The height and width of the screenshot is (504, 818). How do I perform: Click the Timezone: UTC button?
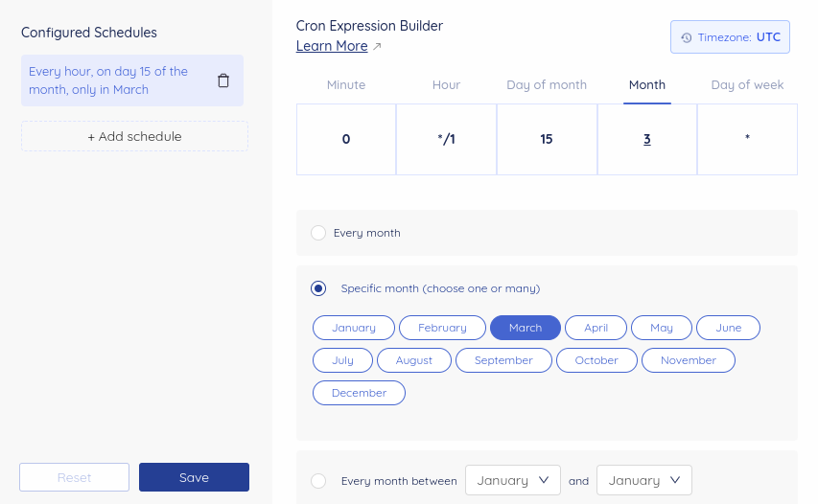pos(730,37)
